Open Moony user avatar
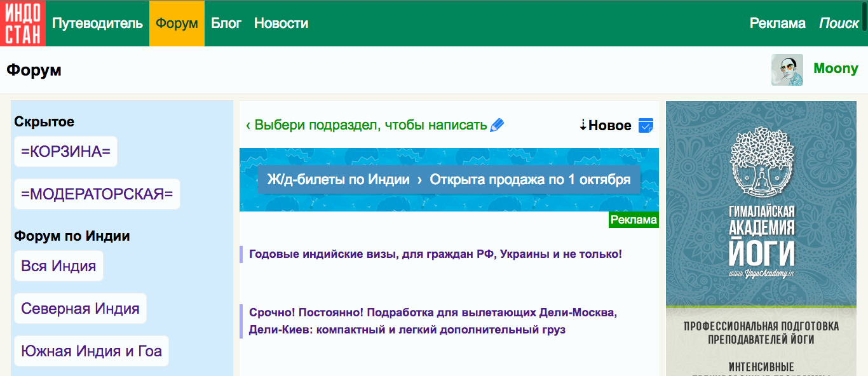 point(787,70)
